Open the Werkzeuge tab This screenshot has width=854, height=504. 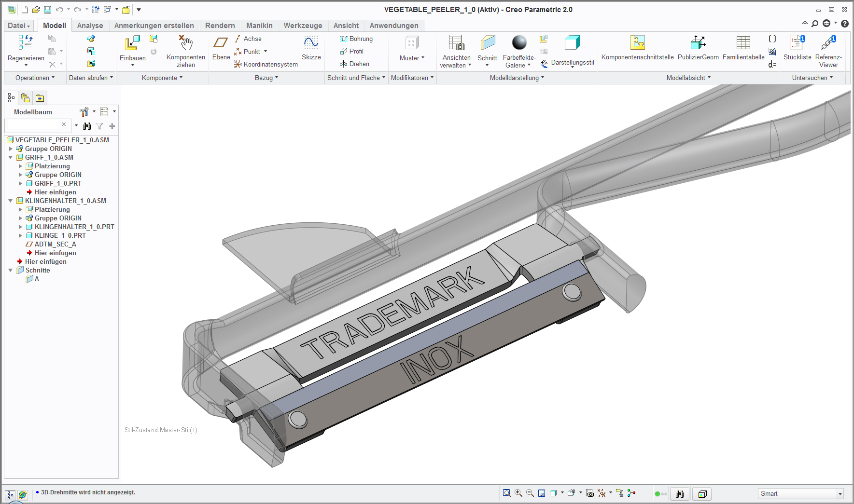tap(303, 26)
